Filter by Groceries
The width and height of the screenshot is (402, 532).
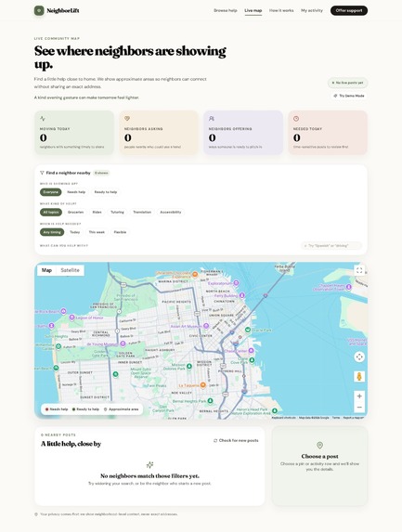(75, 212)
